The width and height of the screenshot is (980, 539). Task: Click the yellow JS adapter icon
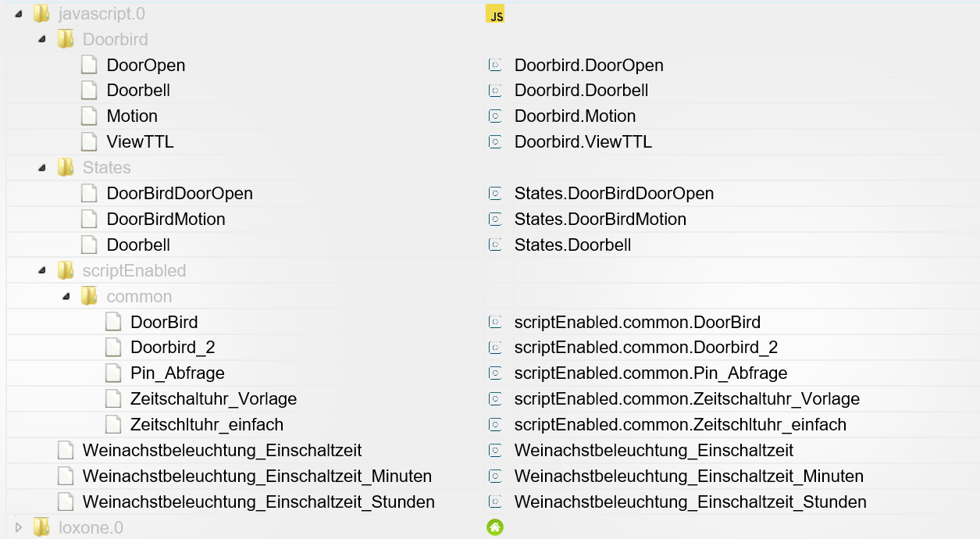(x=494, y=14)
